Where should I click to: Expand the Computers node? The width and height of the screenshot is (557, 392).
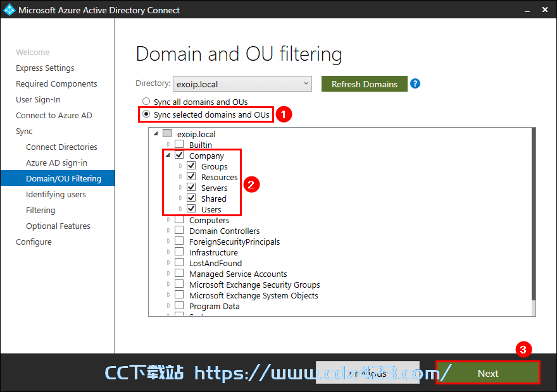(x=168, y=219)
